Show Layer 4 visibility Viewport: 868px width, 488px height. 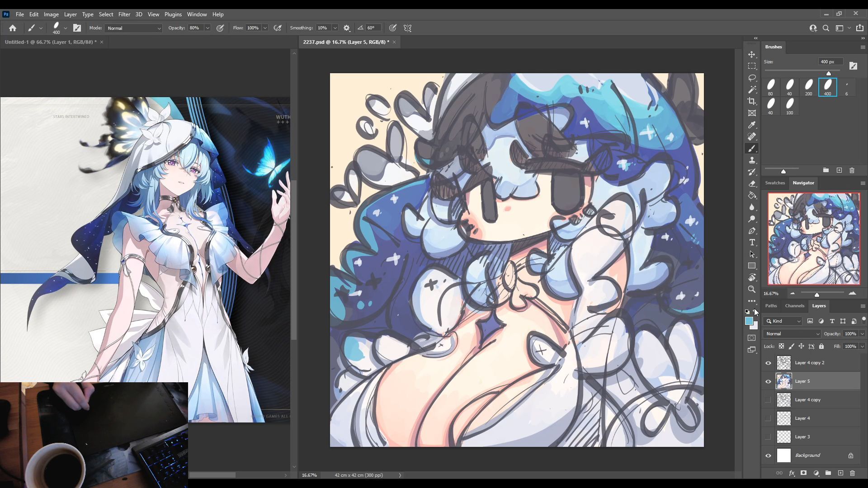pos(768,418)
